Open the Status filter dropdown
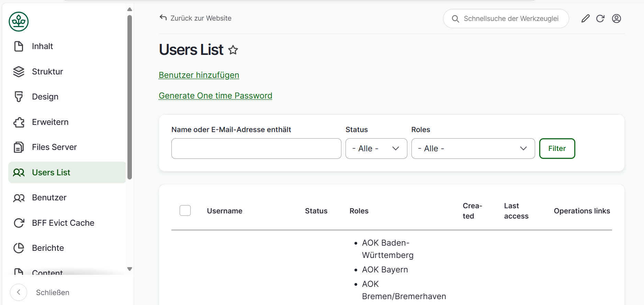 (x=376, y=149)
